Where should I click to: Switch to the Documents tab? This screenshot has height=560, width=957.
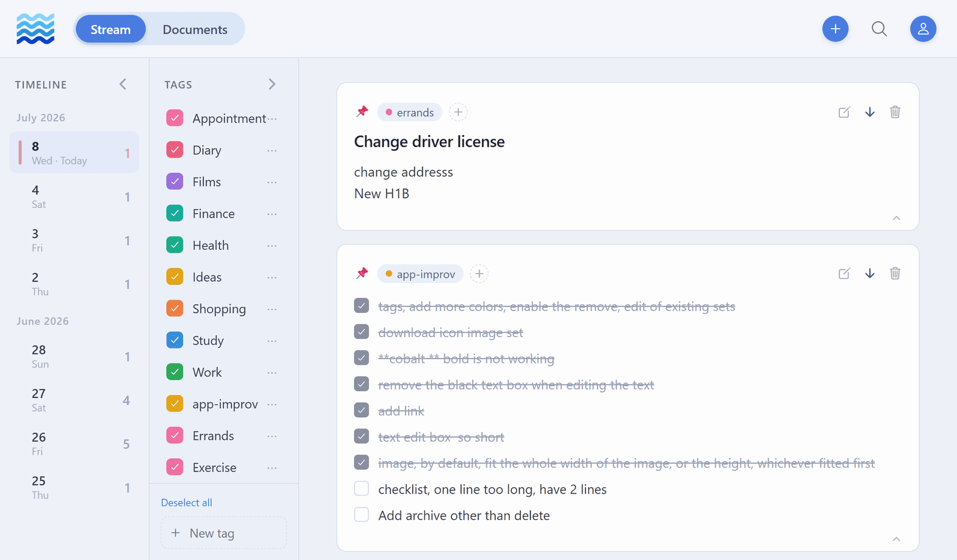[x=195, y=29]
